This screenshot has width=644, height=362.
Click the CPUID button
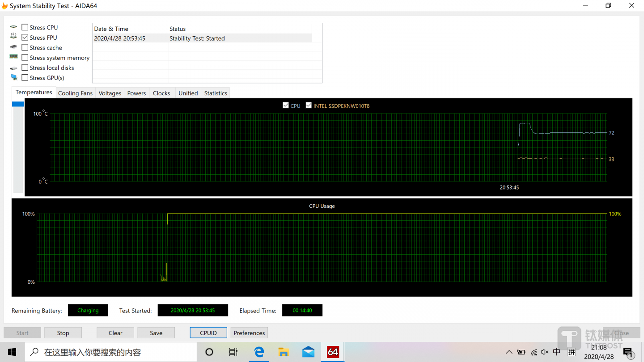208,333
